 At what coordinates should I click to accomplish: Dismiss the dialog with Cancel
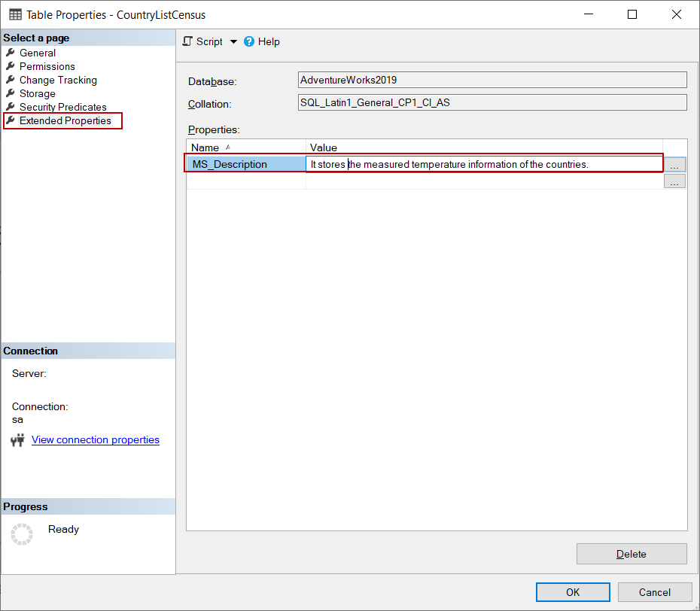click(x=654, y=592)
